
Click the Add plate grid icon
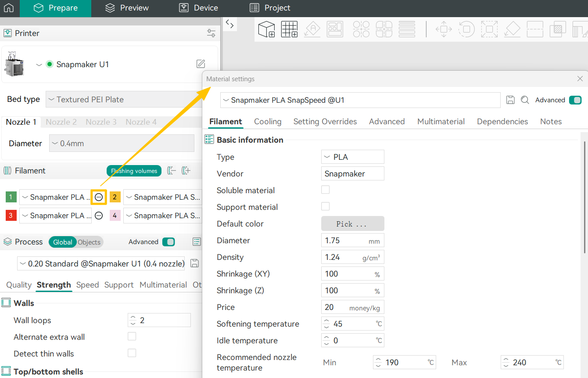[x=289, y=29]
